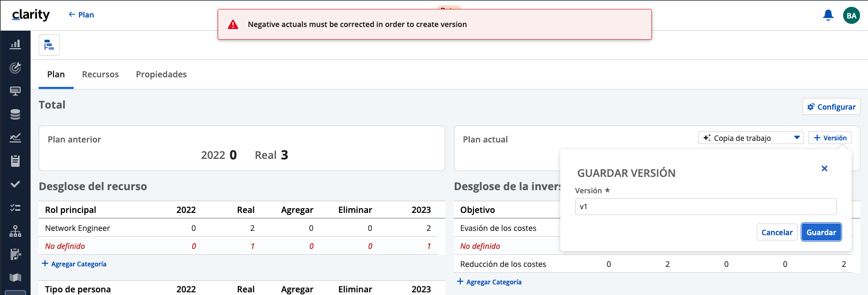Switch to the Propiedades tab
This screenshot has width=868, height=295.
click(x=161, y=74)
